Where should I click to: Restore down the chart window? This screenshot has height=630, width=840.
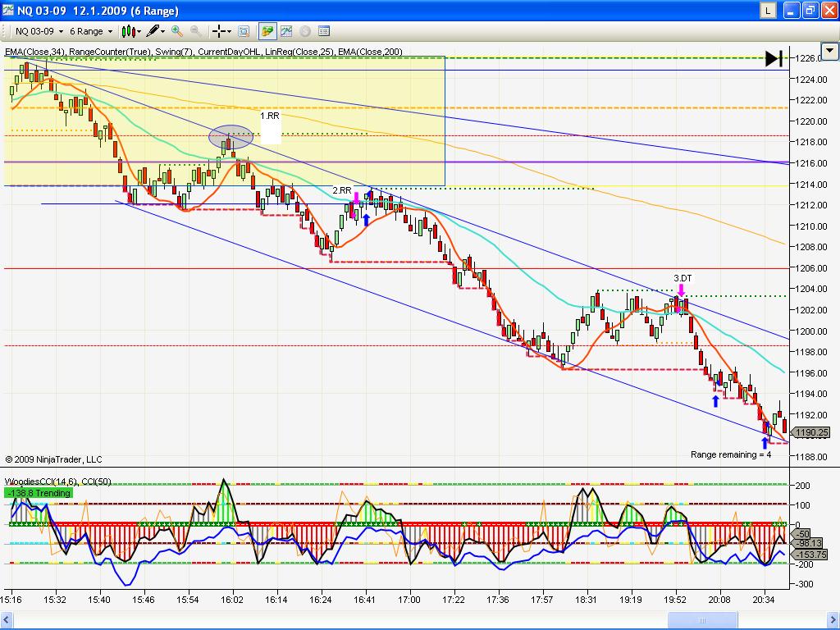[809, 11]
